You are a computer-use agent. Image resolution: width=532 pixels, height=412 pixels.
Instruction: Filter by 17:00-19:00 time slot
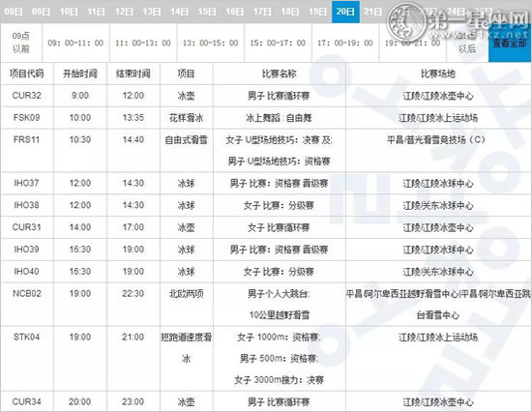click(x=345, y=43)
